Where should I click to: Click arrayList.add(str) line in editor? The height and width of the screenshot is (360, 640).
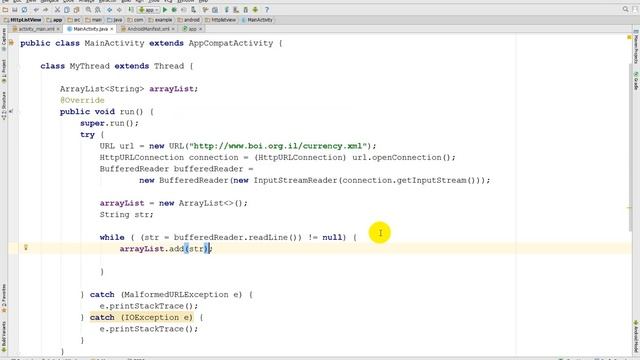point(166,249)
